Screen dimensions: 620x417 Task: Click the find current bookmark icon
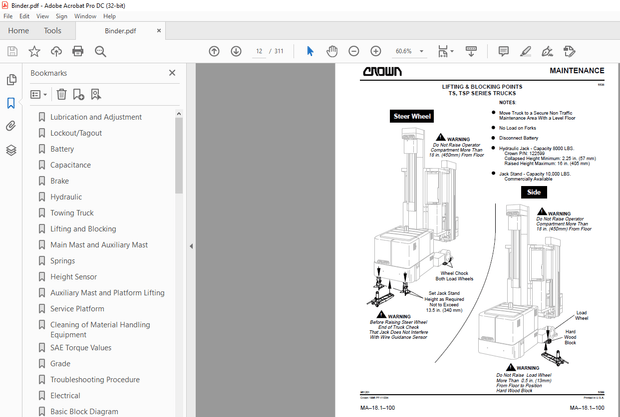(x=96, y=94)
